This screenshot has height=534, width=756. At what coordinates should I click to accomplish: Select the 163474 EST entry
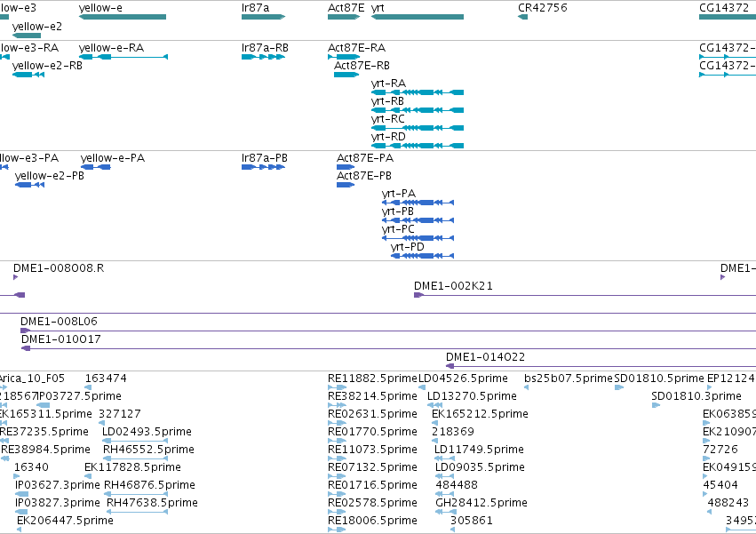pyautogui.click(x=106, y=379)
